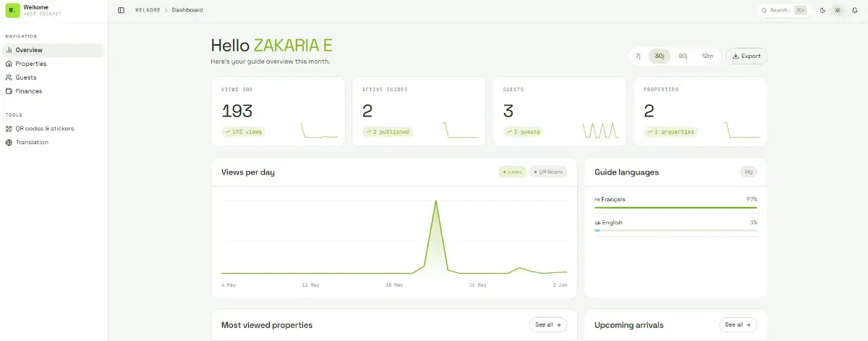
Task: See all most viewed properties
Action: pos(548,325)
